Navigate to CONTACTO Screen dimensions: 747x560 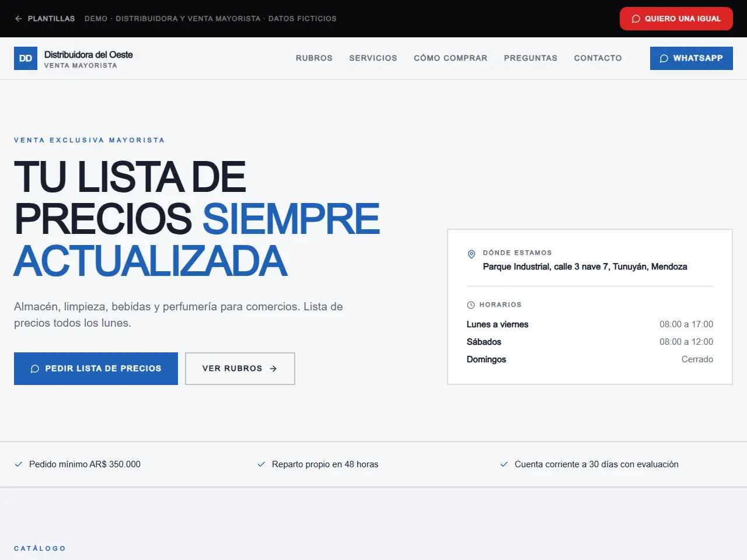click(x=598, y=58)
